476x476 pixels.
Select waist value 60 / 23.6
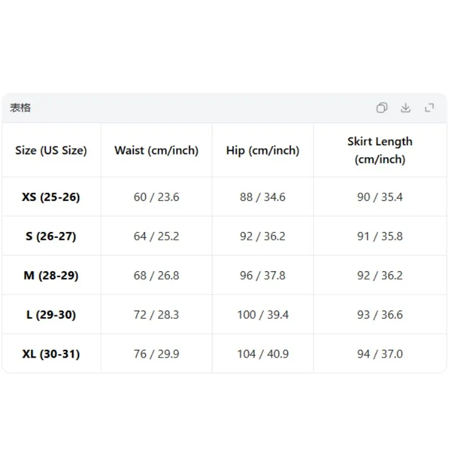pos(156,197)
